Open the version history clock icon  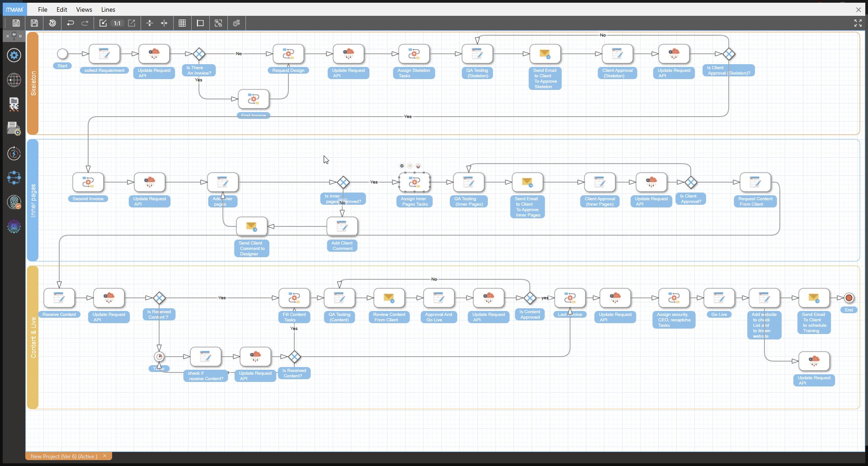click(x=52, y=23)
